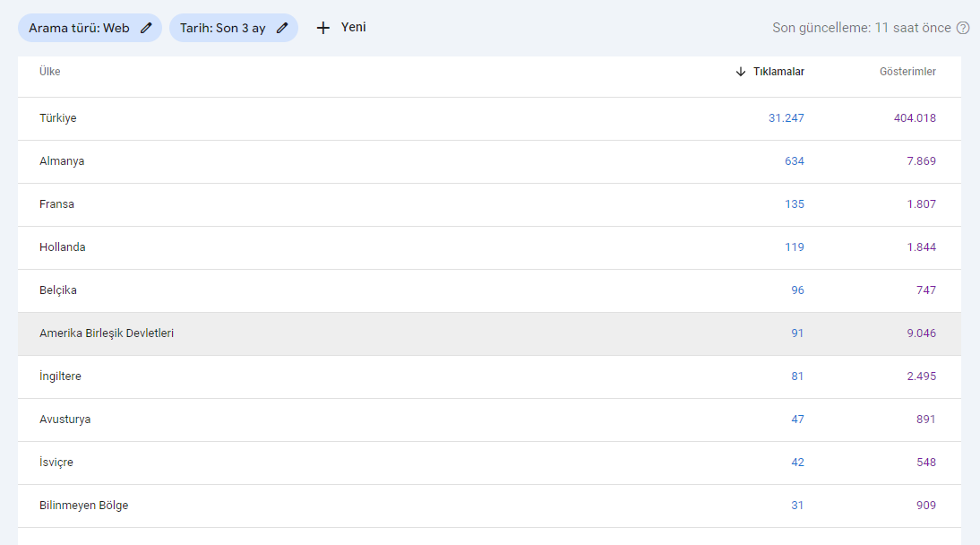Viewport: 980px width, 545px height.
Task: Select Amerika Birleşik Devletleri row
Action: [489, 334]
